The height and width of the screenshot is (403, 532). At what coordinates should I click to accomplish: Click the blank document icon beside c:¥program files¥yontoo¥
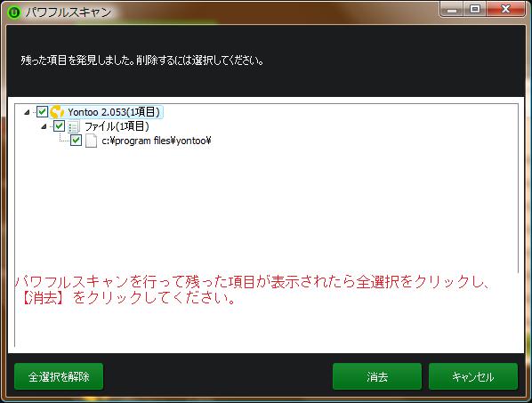point(91,141)
